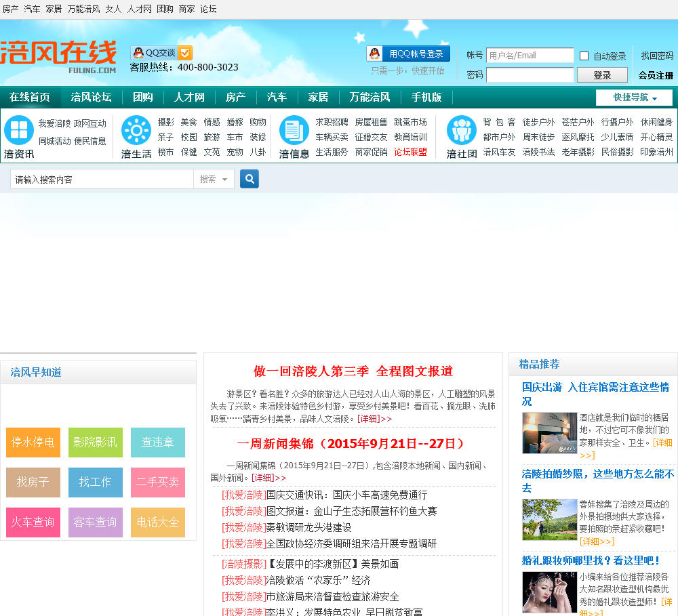Open 便民信息 under 涪资讯
Image resolution: width=678 pixels, height=616 pixels.
pyautogui.click(x=90, y=141)
